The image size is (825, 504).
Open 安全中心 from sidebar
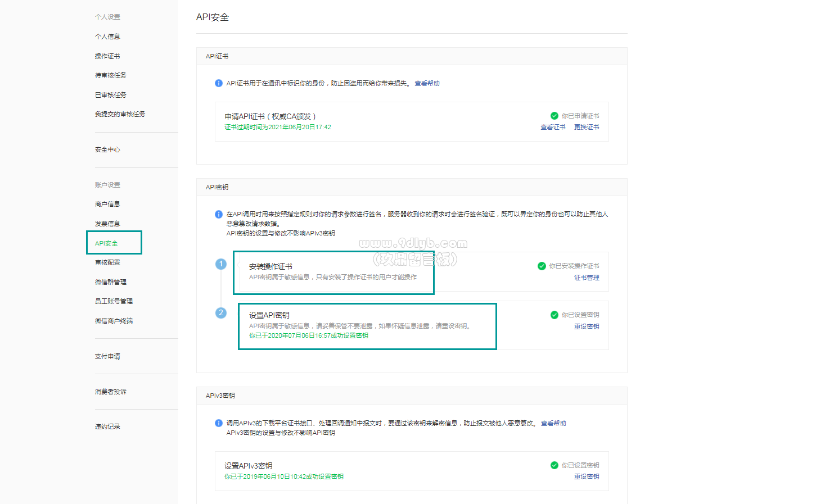(107, 149)
